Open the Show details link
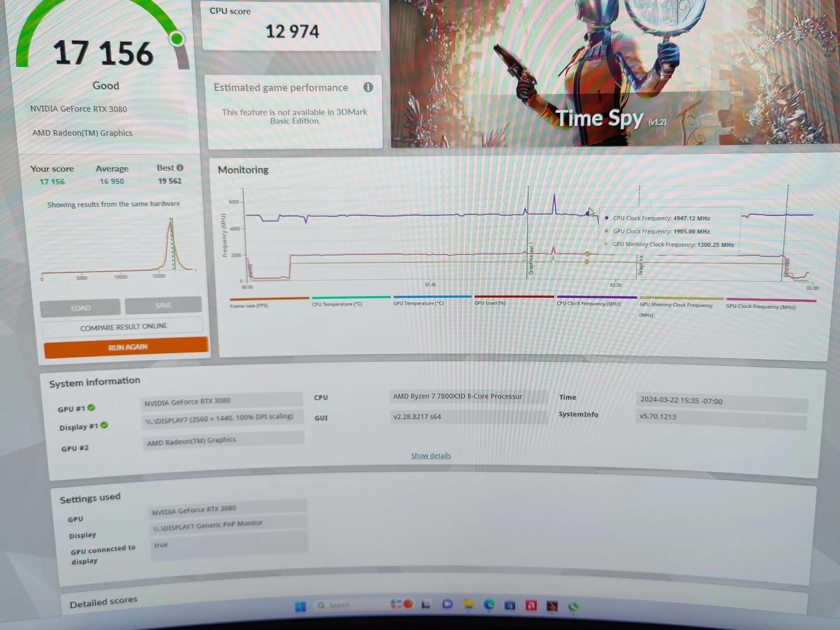Image resolution: width=840 pixels, height=630 pixels. tap(431, 455)
